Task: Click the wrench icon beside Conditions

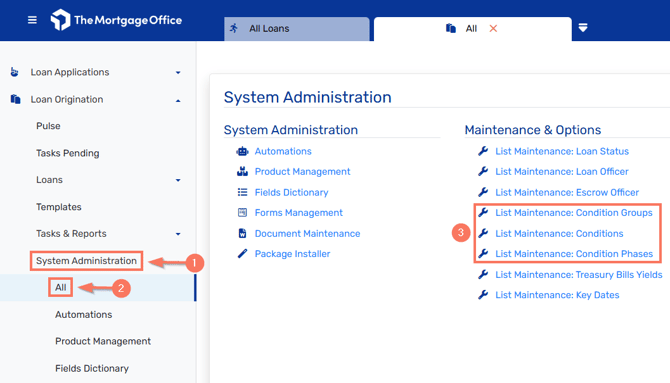Action: point(483,233)
